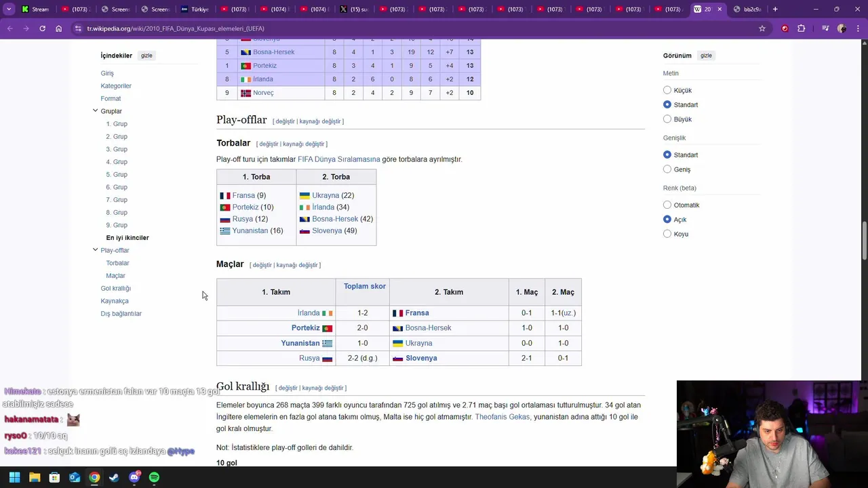Hide the Görünüm panel with gizle

pyautogui.click(x=706, y=56)
